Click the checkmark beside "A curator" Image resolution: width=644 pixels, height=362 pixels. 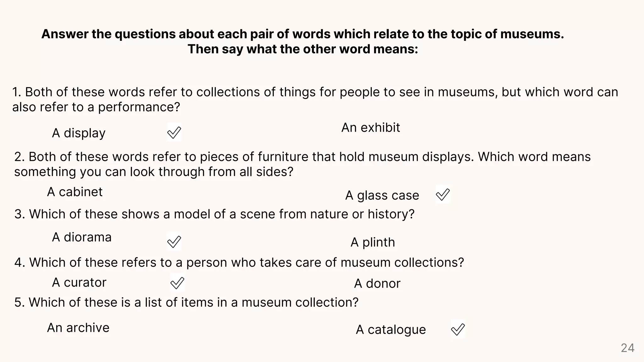click(177, 283)
